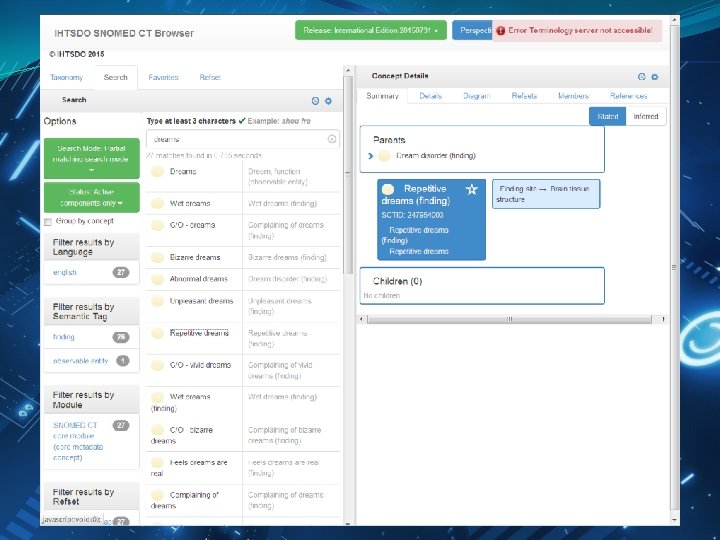Viewport: 720px width, 540px height.
Task: Click the circle icon beside Abnormal dreams result
Action: [158, 279]
